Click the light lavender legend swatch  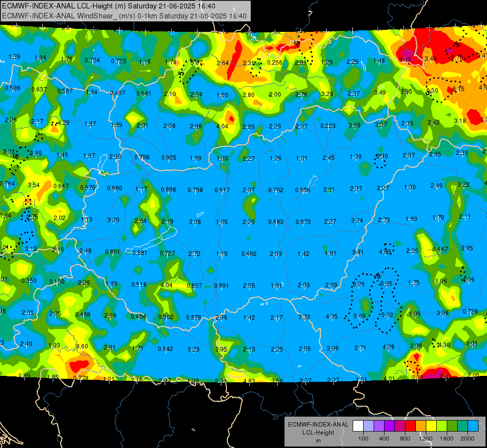point(369,426)
